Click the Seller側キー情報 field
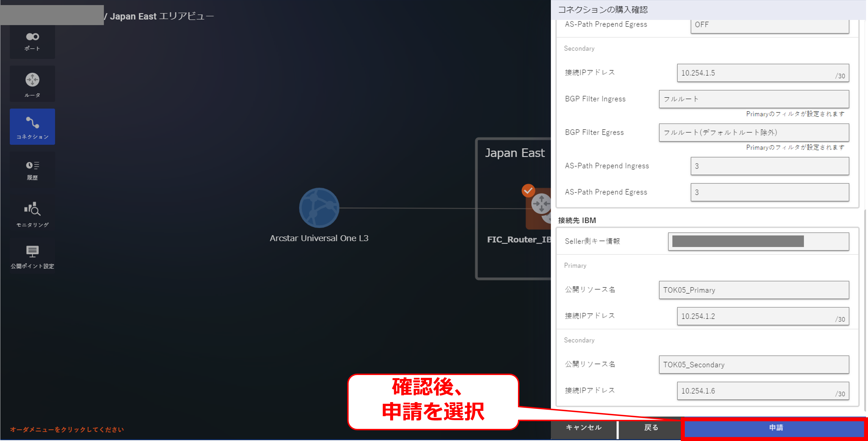This screenshot has width=868, height=441. click(x=758, y=241)
